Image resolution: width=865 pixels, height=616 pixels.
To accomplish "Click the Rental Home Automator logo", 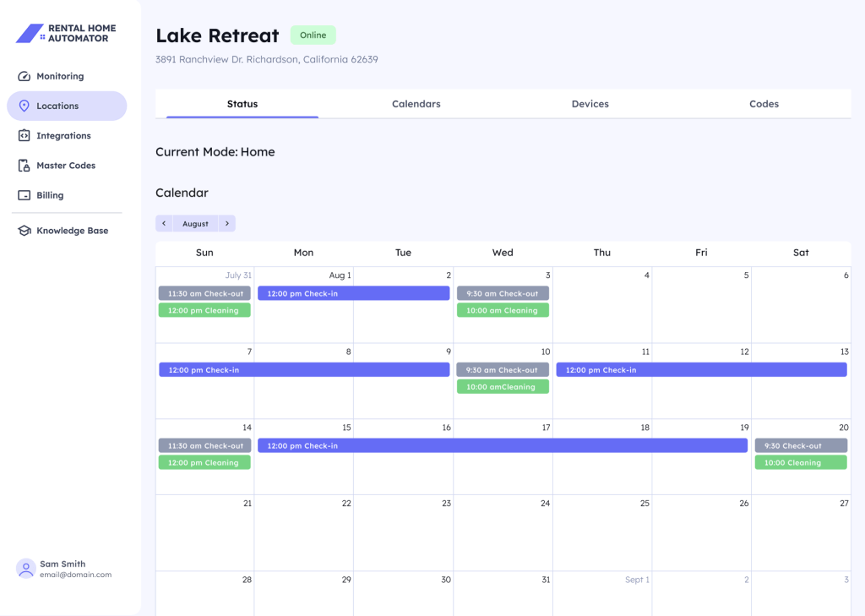I will tap(66, 33).
